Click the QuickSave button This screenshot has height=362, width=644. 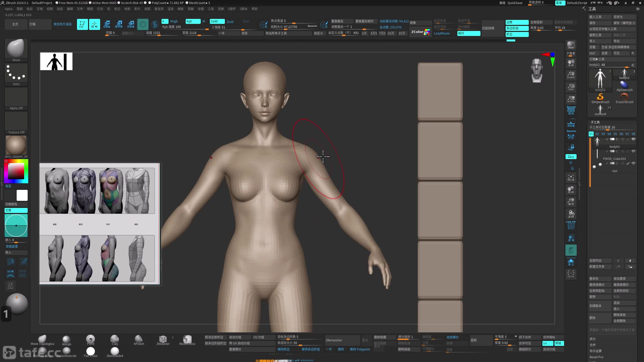click(x=515, y=3)
